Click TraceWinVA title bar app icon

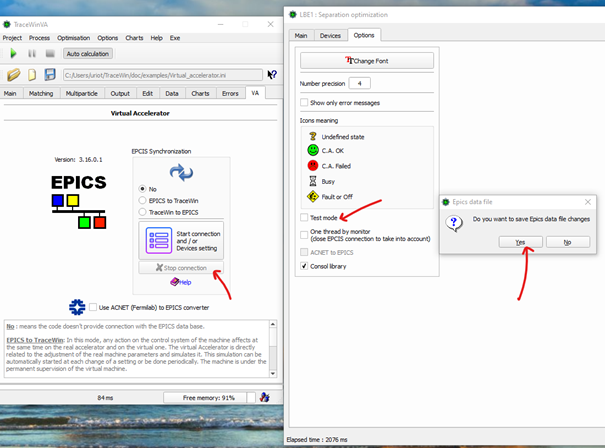tap(7, 24)
